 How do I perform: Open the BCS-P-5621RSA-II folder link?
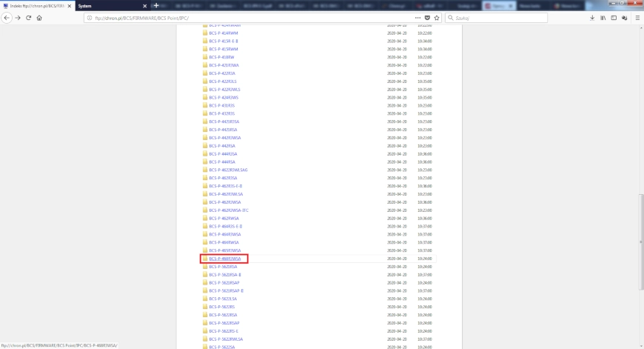click(225, 275)
